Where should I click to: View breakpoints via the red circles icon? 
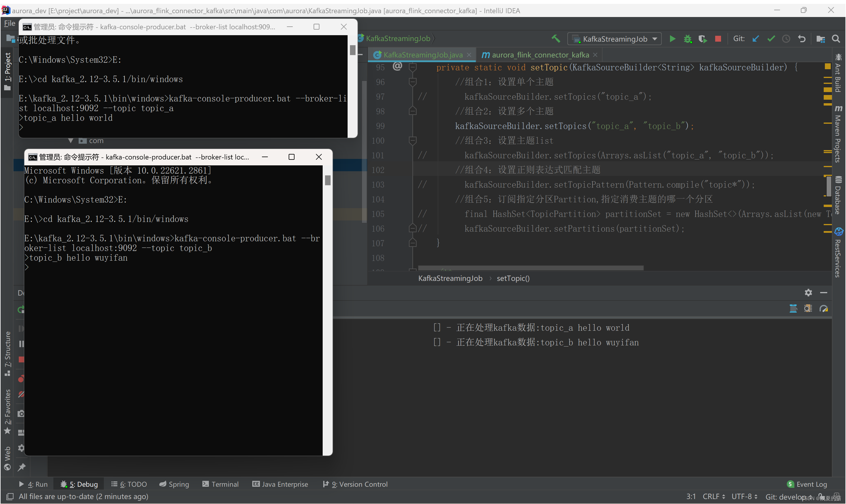(x=21, y=378)
